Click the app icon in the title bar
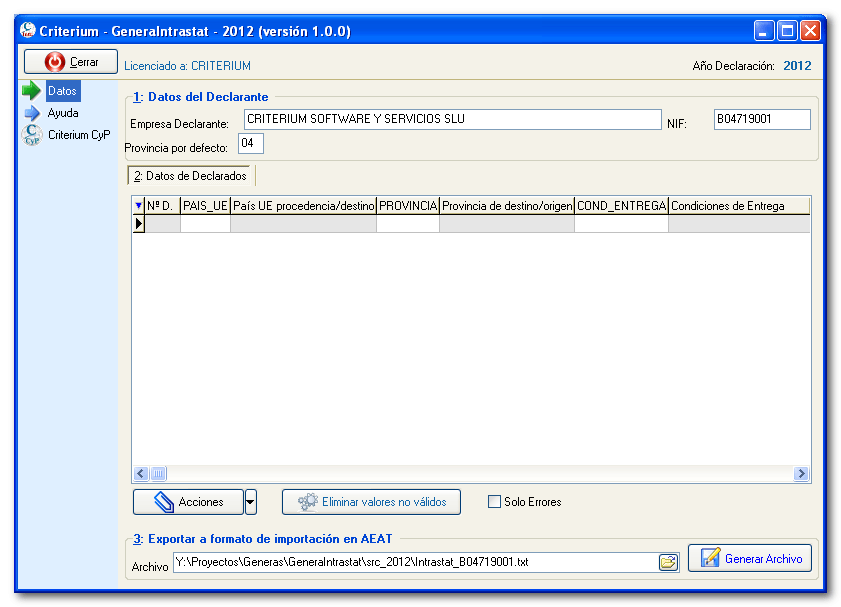The width and height of the screenshot is (841, 607). click(27, 31)
